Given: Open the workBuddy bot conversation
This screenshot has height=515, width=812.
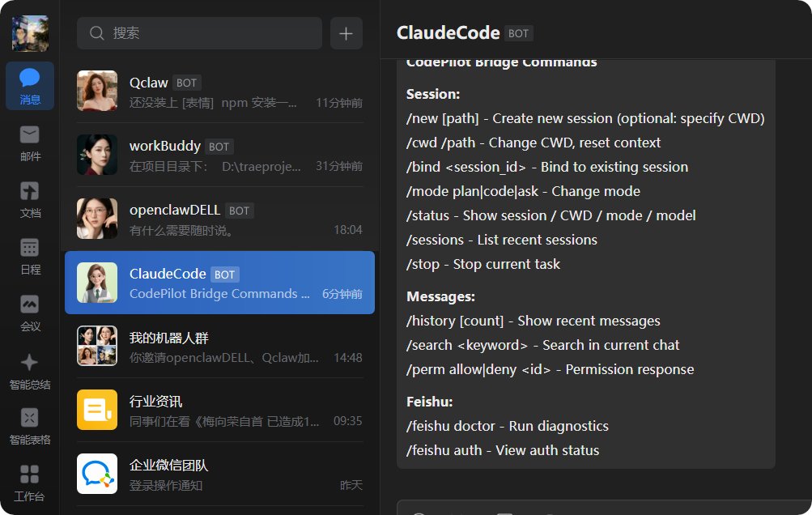Looking at the screenshot, I should pyautogui.click(x=219, y=155).
